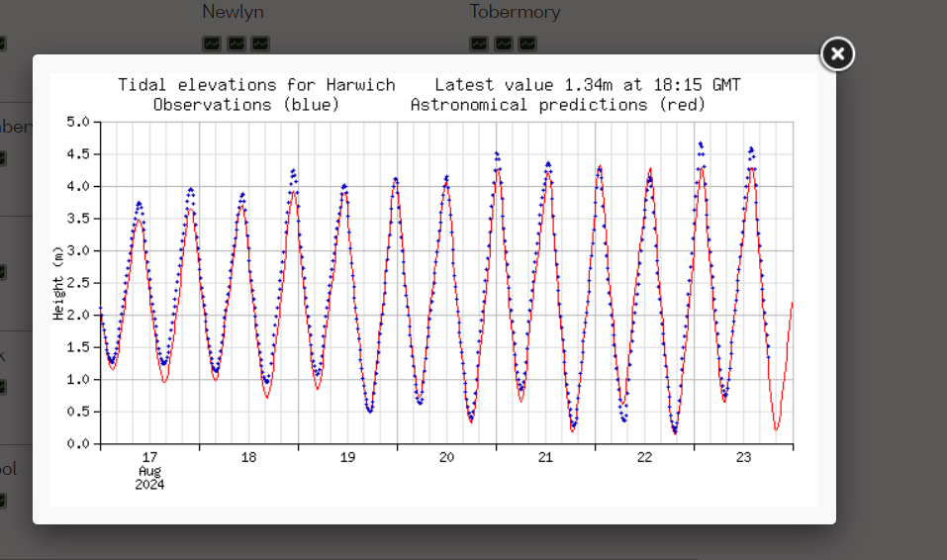The height and width of the screenshot is (560, 947).
Task: Click the 'Height (m)' vertical axis label
Action: [58, 283]
